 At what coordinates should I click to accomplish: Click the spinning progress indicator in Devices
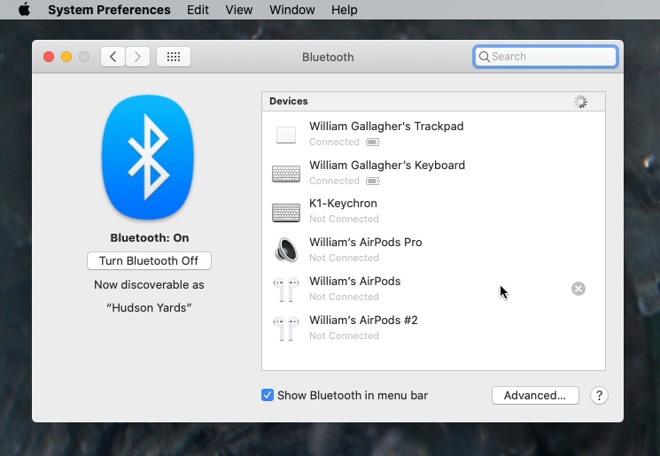pos(581,101)
